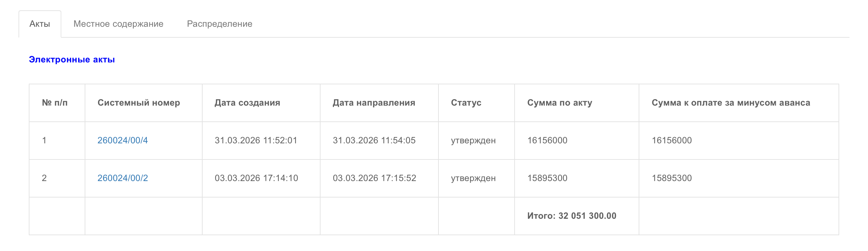This screenshot has height=251, width=868.
Task: Click sending date 03.03.2026 17:15:52
Action: click(x=374, y=178)
